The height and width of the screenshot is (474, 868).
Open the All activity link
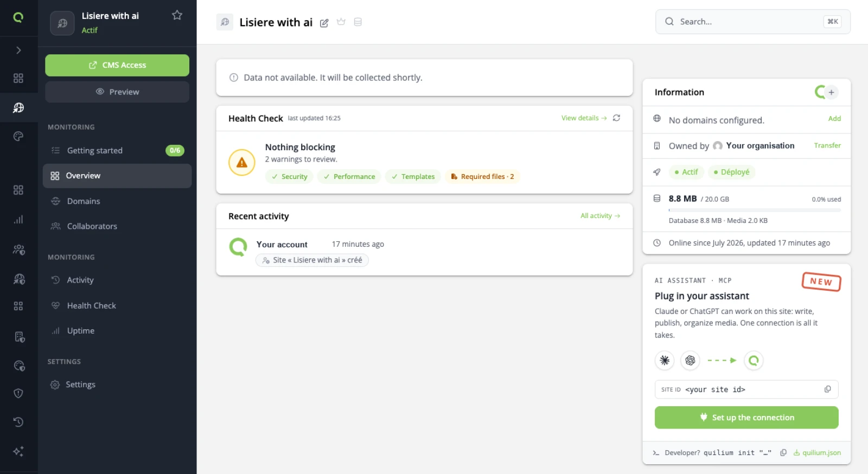(600, 216)
